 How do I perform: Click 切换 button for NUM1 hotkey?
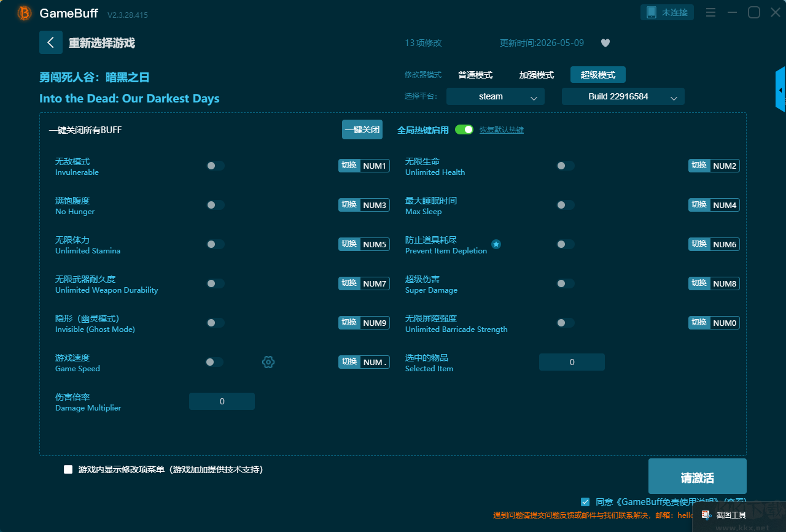point(349,166)
